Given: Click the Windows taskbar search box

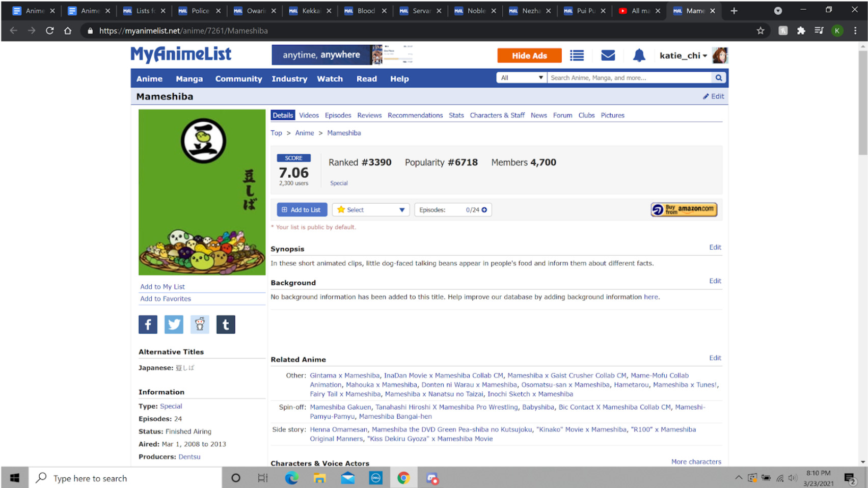Looking at the screenshot, I should tap(125, 478).
